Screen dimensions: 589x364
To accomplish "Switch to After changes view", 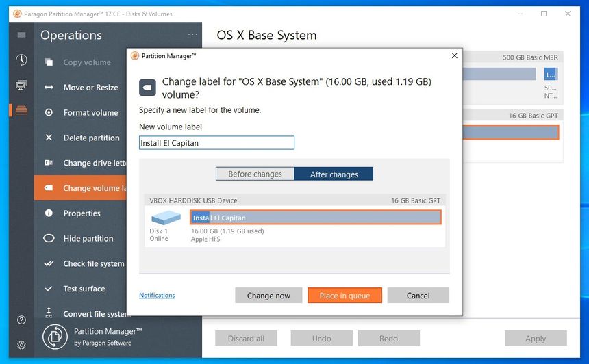I will (334, 174).
